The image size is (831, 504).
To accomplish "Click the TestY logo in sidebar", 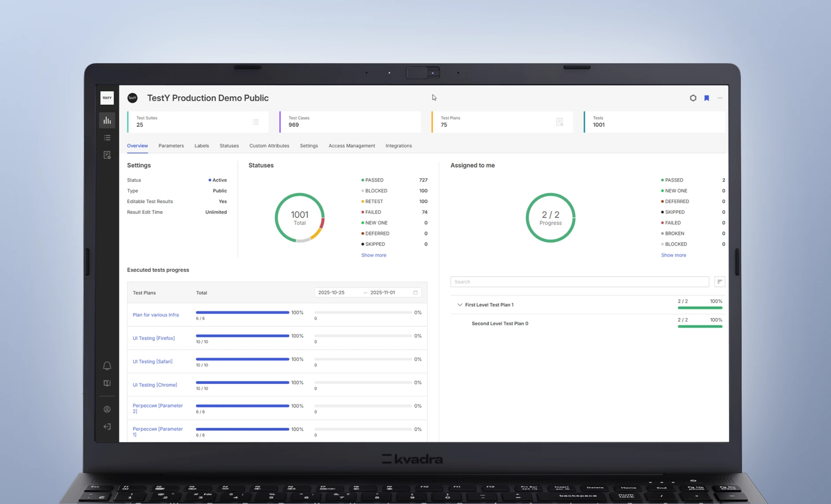I will pyautogui.click(x=107, y=98).
